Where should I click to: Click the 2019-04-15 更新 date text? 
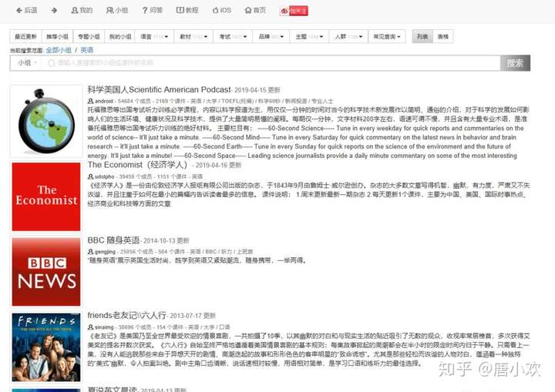(x=257, y=90)
